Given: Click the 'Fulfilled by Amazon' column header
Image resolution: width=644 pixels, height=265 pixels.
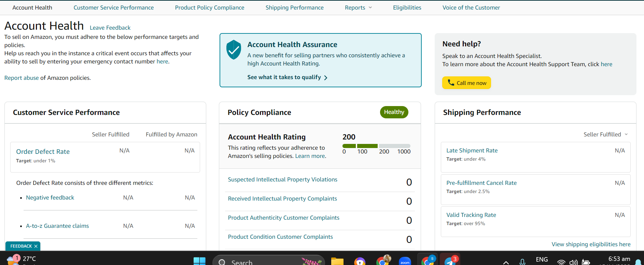Looking at the screenshot, I should (171, 134).
